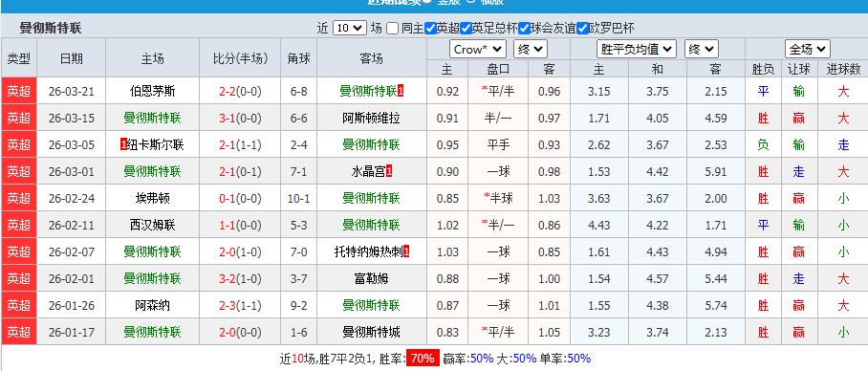This screenshot has height=371, width=868.
Task: Click the 伯恩茅斯 home team link
Action: [152, 92]
